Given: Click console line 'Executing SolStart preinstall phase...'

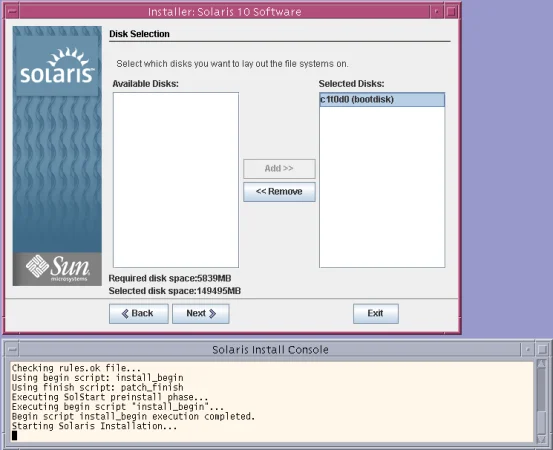Looking at the screenshot, I should [110, 397].
